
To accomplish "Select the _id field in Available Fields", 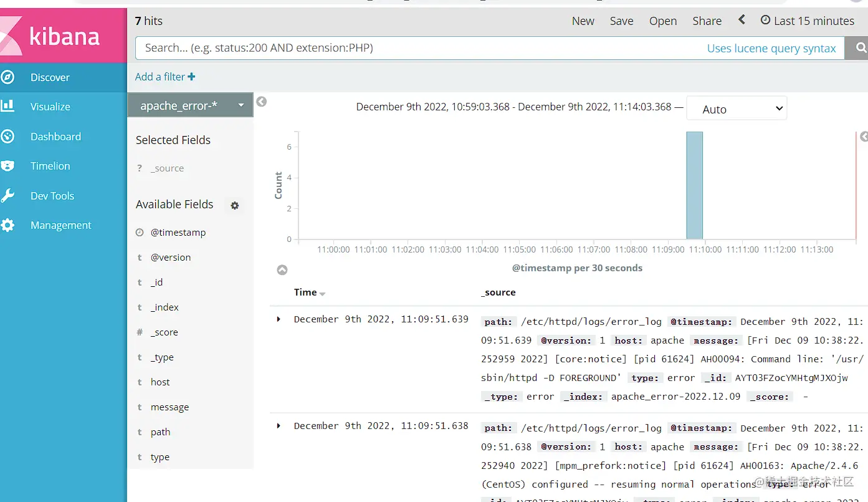I will pyautogui.click(x=156, y=282).
